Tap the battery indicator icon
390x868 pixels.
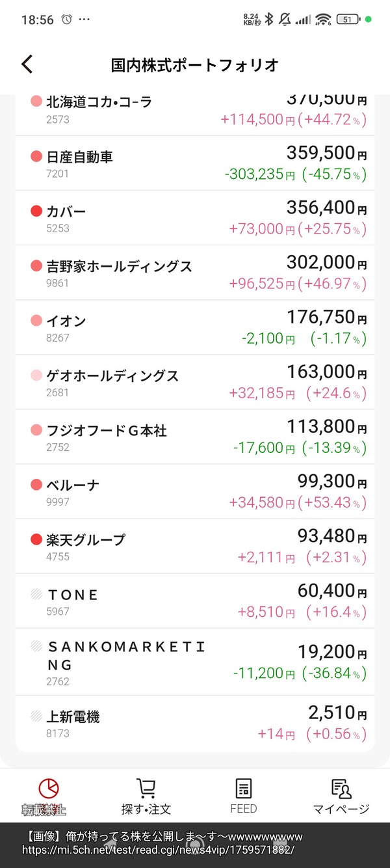(x=347, y=20)
